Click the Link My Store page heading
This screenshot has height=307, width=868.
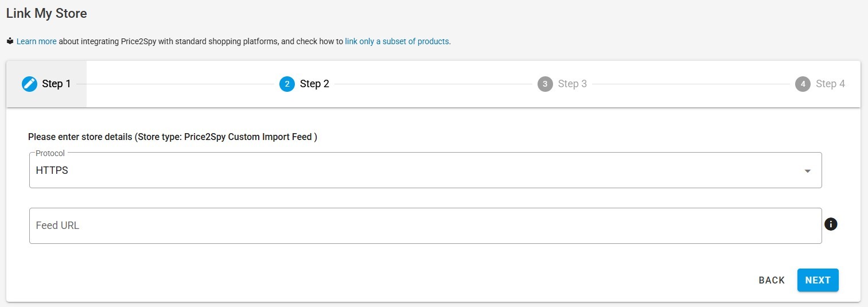pyautogui.click(x=46, y=13)
